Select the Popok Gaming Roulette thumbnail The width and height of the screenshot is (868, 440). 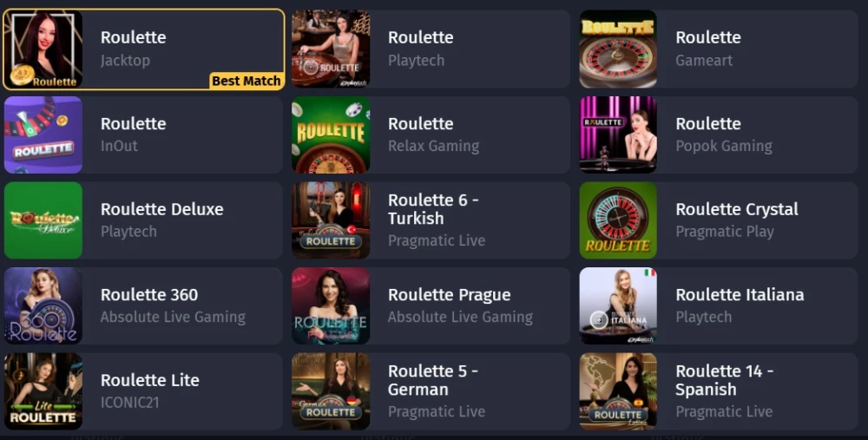(x=618, y=135)
